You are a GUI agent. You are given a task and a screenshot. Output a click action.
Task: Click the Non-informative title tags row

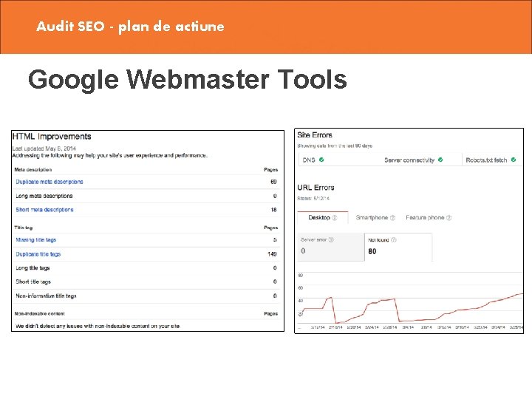(x=146, y=296)
